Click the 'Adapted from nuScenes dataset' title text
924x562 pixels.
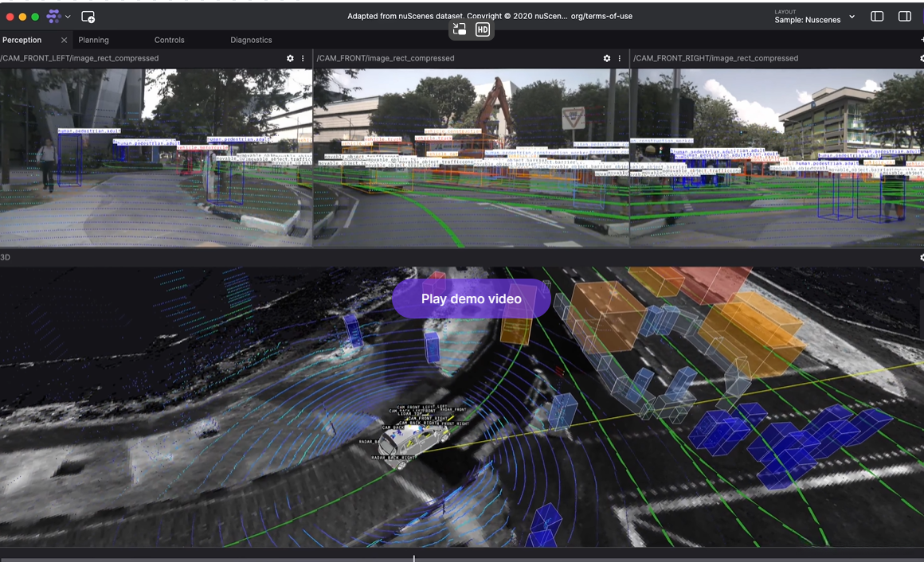click(490, 16)
